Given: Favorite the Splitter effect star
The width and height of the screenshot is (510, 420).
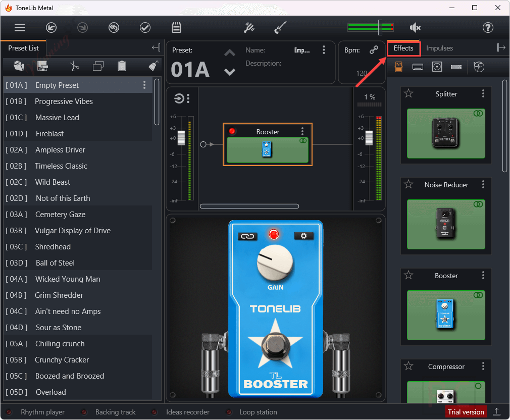Looking at the screenshot, I should [x=409, y=93].
